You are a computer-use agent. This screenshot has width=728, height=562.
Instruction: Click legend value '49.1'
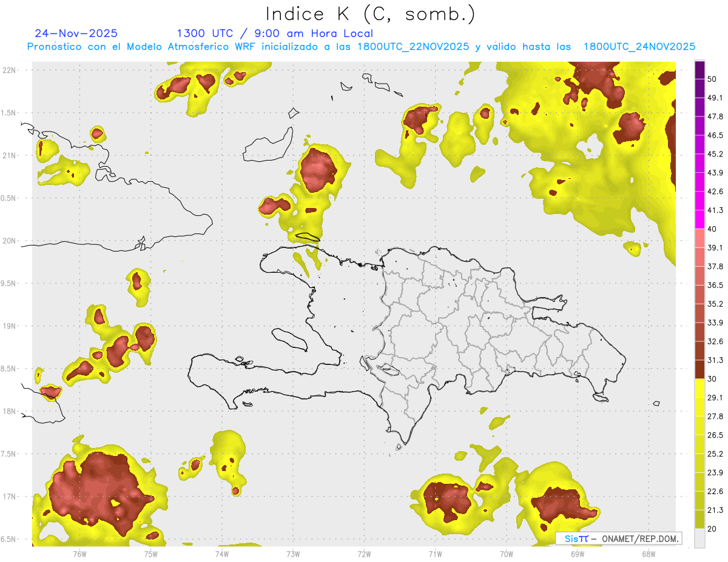click(x=715, y=98)
